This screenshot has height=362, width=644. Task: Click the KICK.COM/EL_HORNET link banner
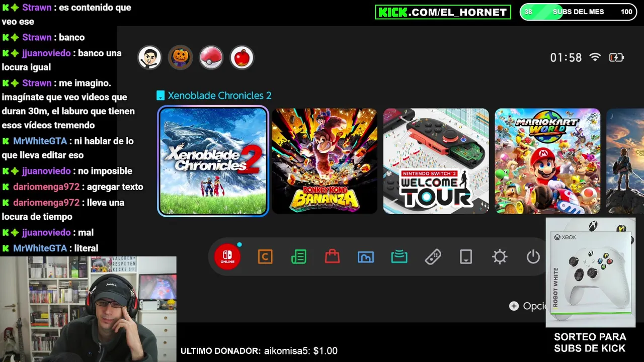[x=443, y=12]
